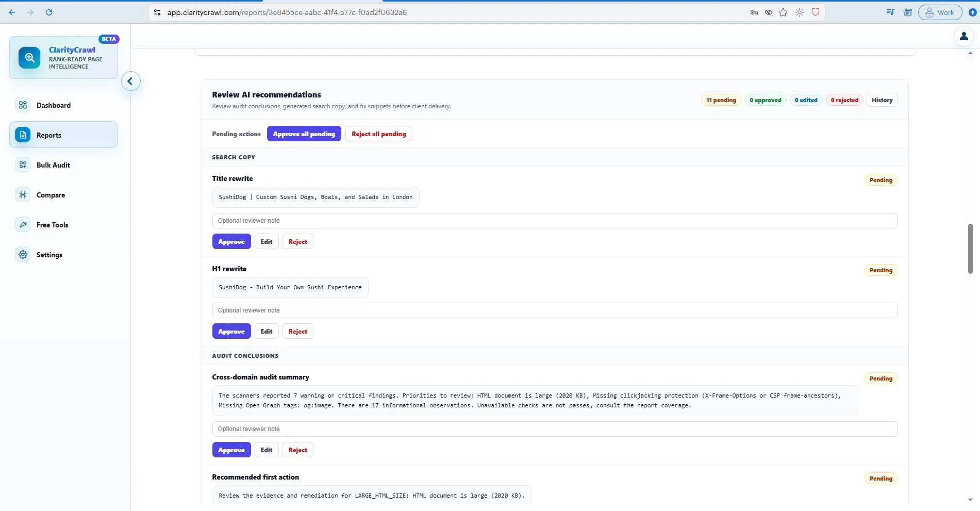
Task: Edit the Title rewrite suggestion
Action: point(267,242)
